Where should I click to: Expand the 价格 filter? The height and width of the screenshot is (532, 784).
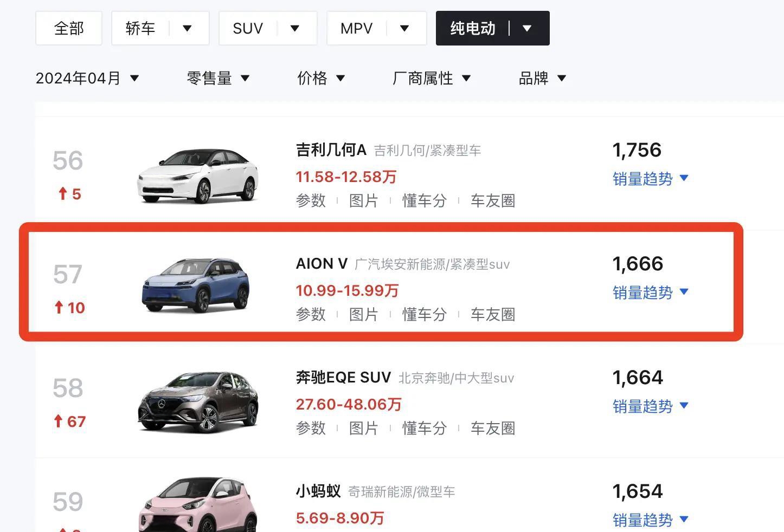tap(321, 78)
